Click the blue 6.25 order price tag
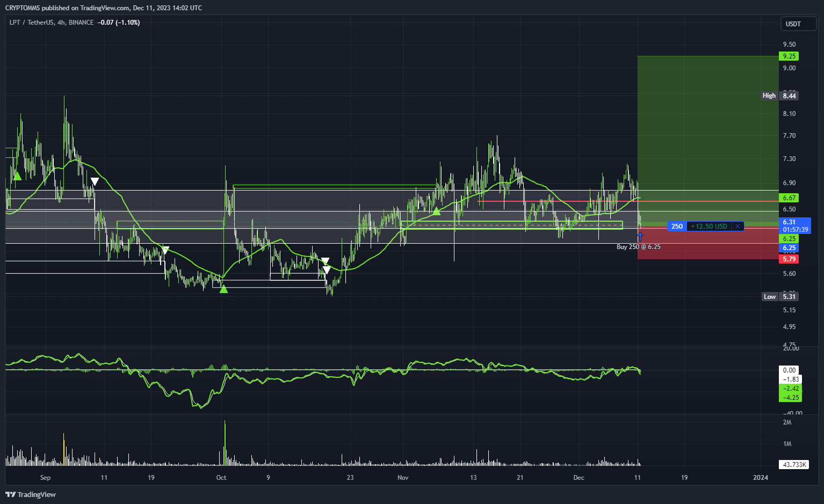Viewport: 824px width, 504px height. tap(789, 249)
